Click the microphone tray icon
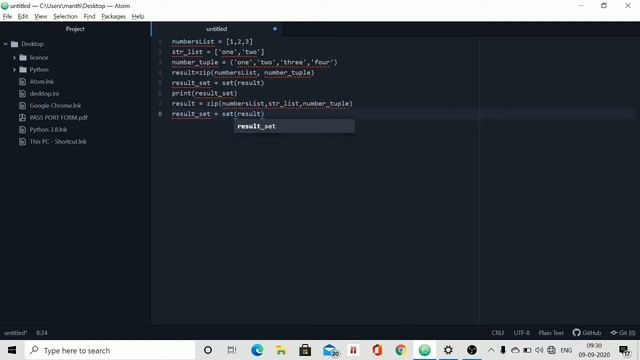 click(503, 350)
